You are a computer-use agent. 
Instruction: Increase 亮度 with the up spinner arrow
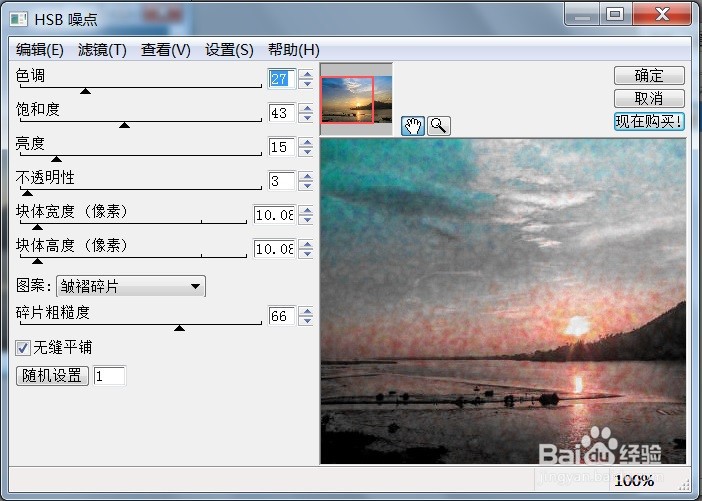pyautogui.click(x=307, y=142)
